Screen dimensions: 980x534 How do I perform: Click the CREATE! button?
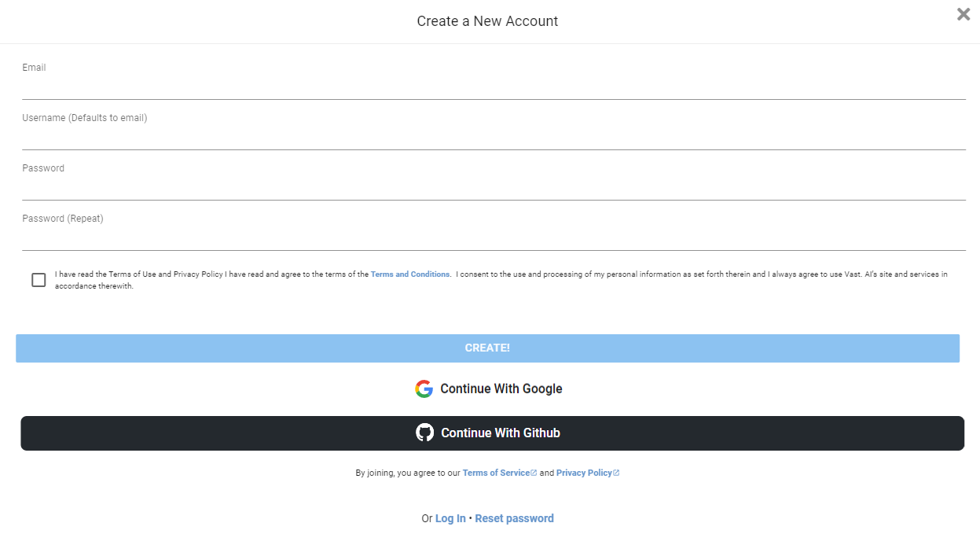click(x=487, y=348)
